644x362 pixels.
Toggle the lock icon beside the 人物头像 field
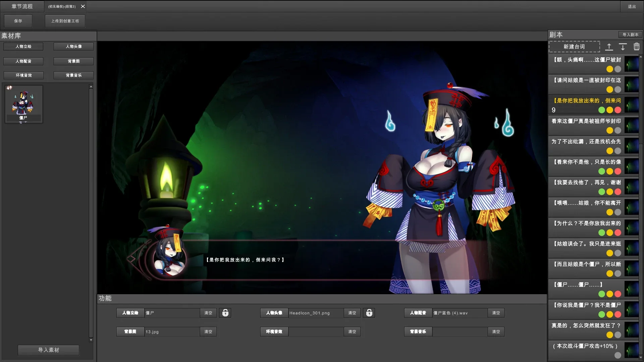point(369,313)
